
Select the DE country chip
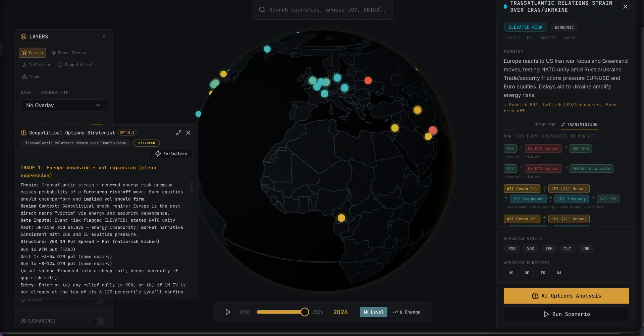pos(527,273)
